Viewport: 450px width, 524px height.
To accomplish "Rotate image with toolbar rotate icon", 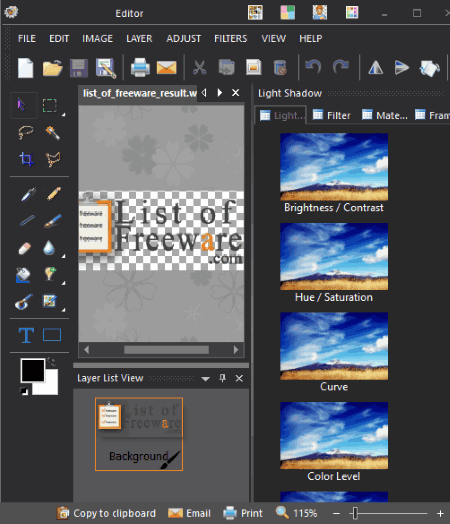I will pyautogui.click(x=429, y=69).
